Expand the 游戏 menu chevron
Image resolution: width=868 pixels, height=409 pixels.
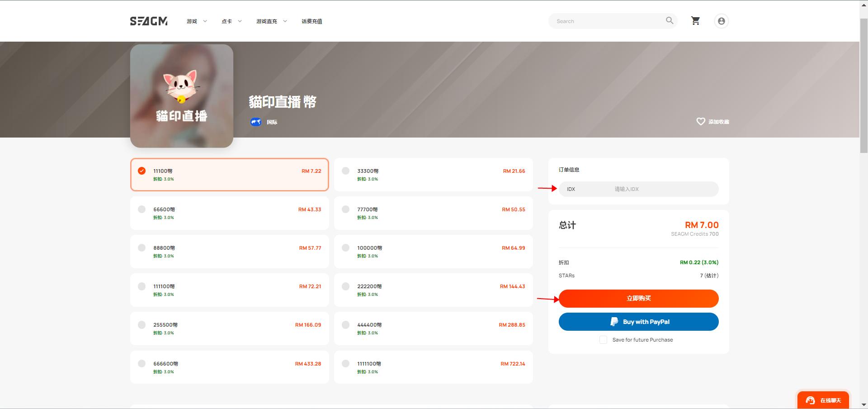pos(205,21)
